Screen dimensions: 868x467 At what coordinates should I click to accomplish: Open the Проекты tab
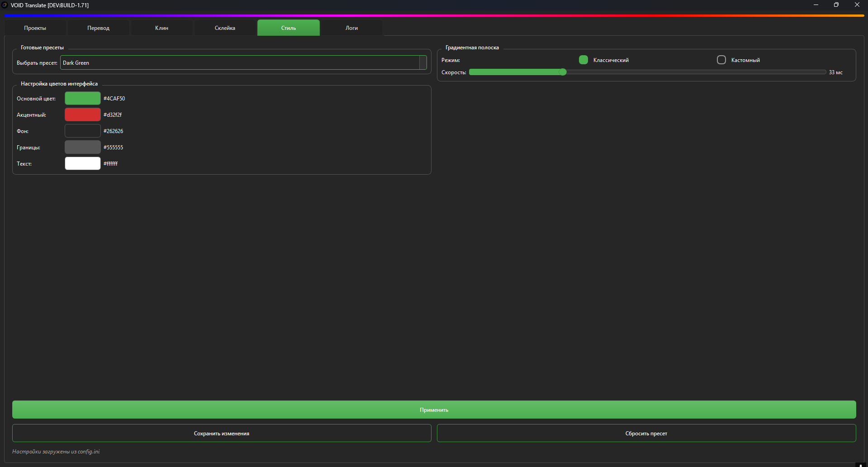coord(35,28)
